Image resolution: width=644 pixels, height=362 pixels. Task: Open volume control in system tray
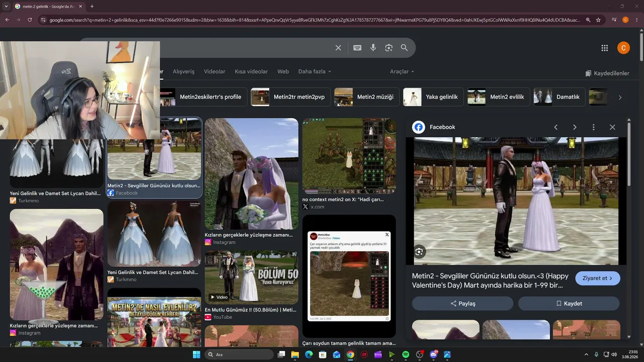(614, 354)
